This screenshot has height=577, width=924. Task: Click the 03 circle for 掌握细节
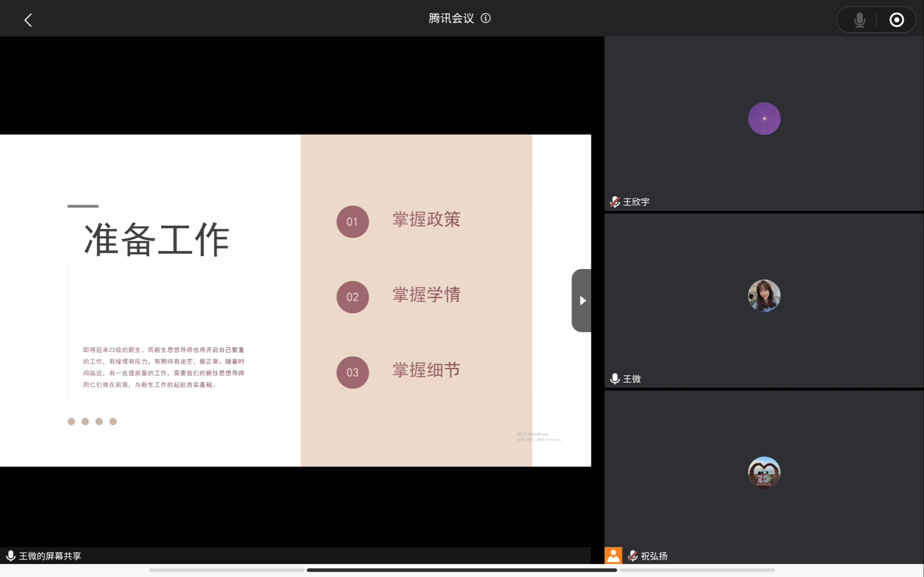[352, 373]
